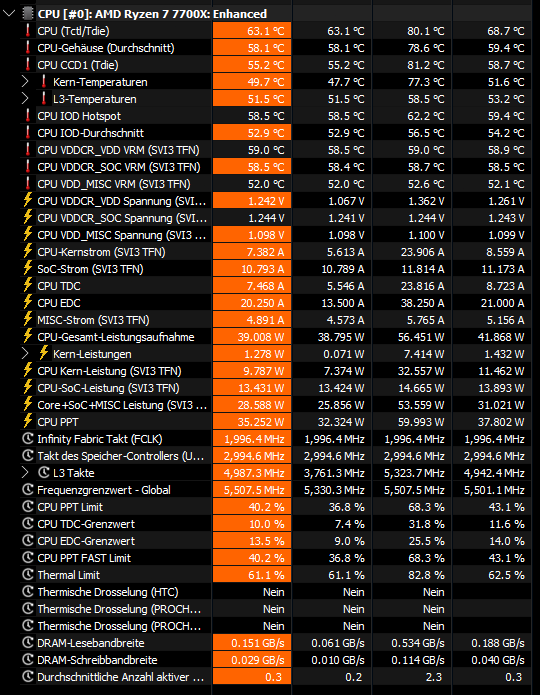Click the 1.362 V maximum voltage value
Viewport: 540px width, 695px height.
426,201
